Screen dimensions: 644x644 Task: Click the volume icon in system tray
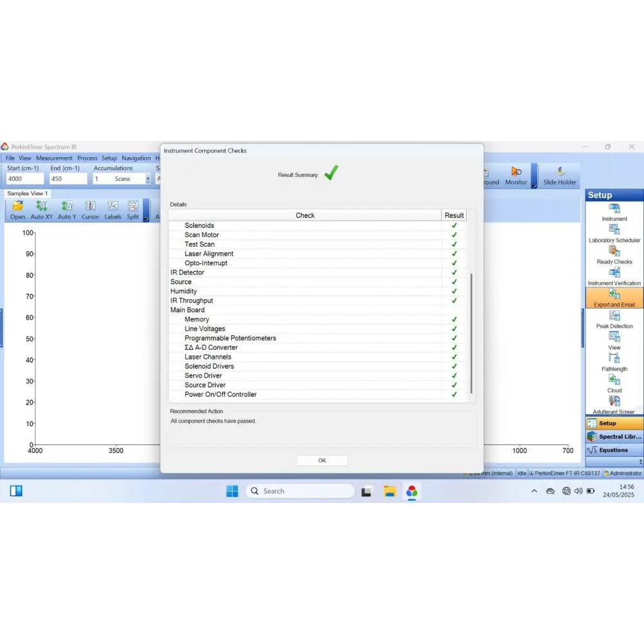pyautogui.click(x=578, y=491)
